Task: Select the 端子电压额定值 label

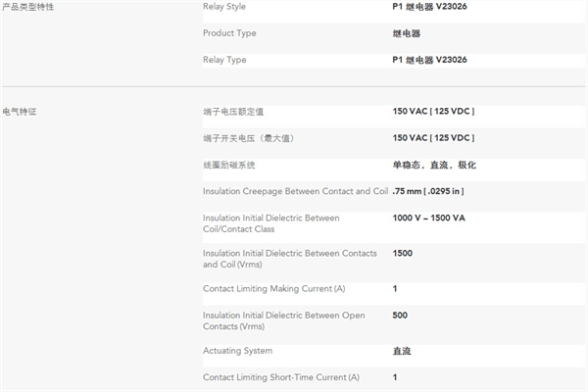Action: click(235, 112)
